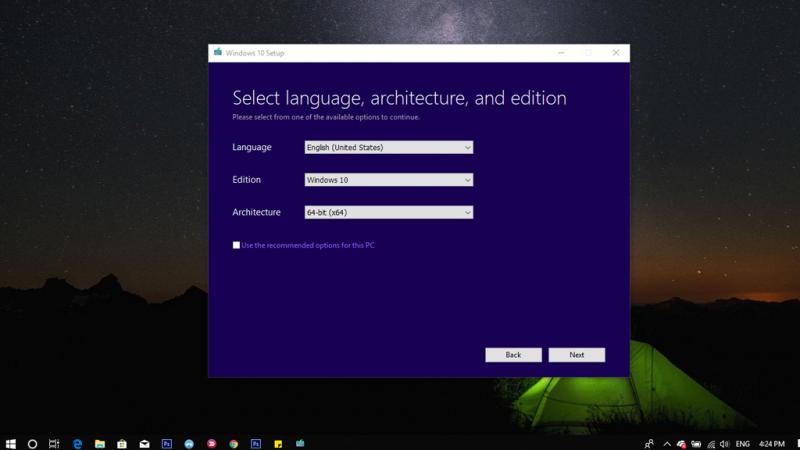Launch Google Chrome from the taskbar
The image size is (800, 450).
(233, 442)
